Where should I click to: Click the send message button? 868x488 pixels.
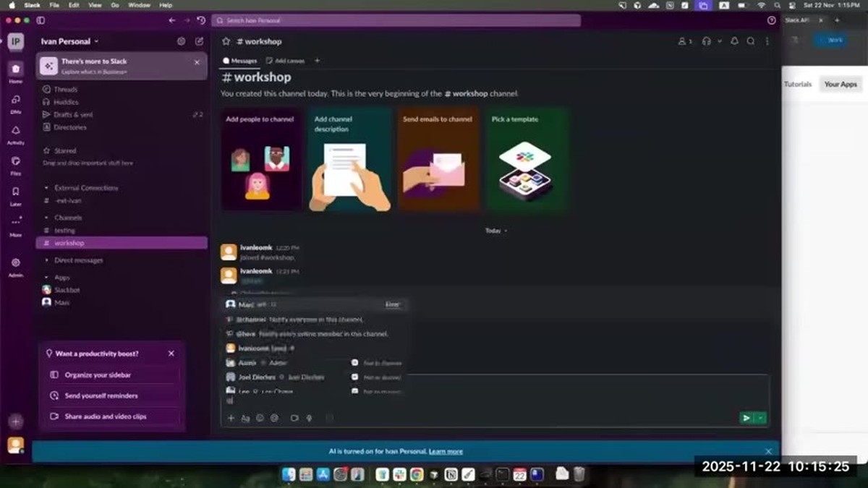[x=746, y=418]
